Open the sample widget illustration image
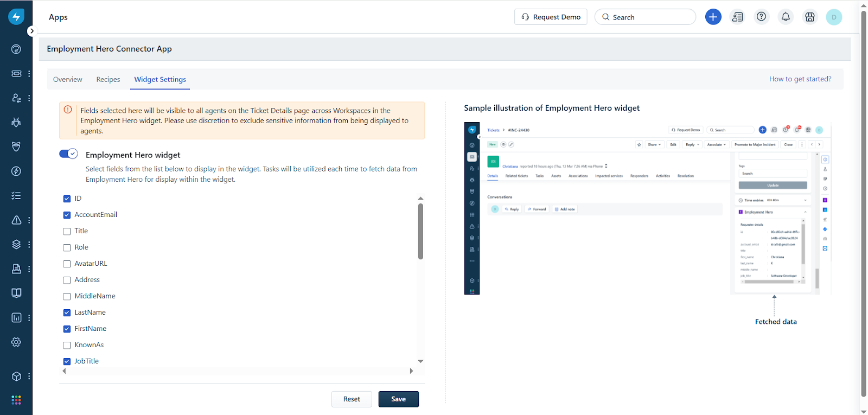This screenshot has width=868, height=415. pos(647,208)
